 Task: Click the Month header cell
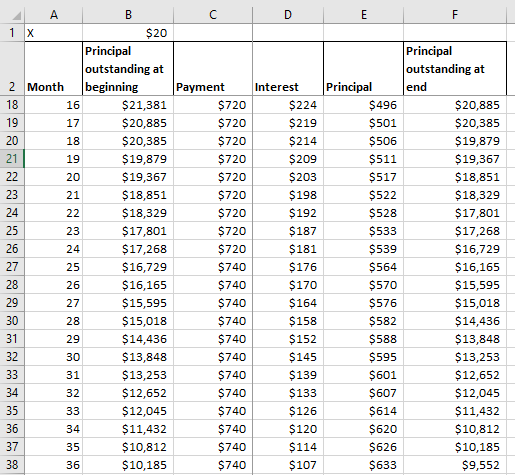(53, 69)
